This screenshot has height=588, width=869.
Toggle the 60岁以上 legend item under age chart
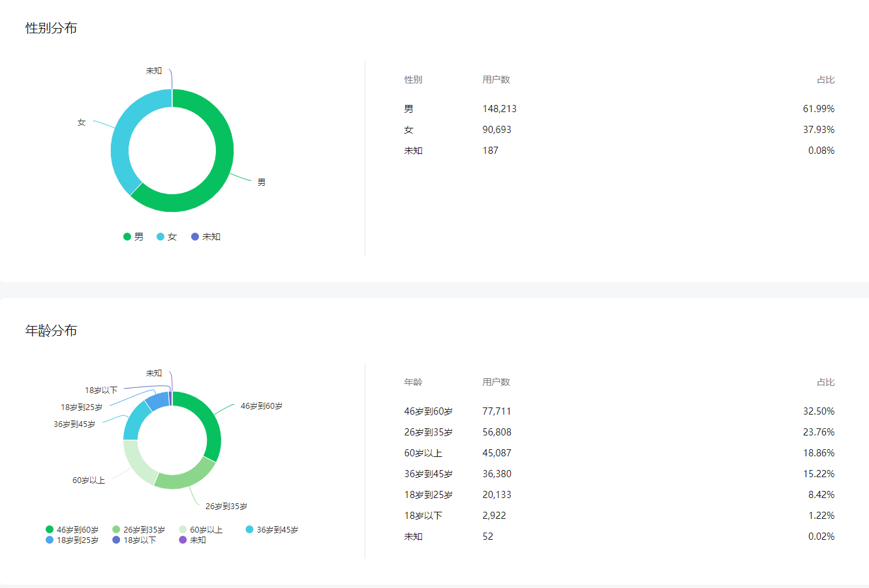202,530
